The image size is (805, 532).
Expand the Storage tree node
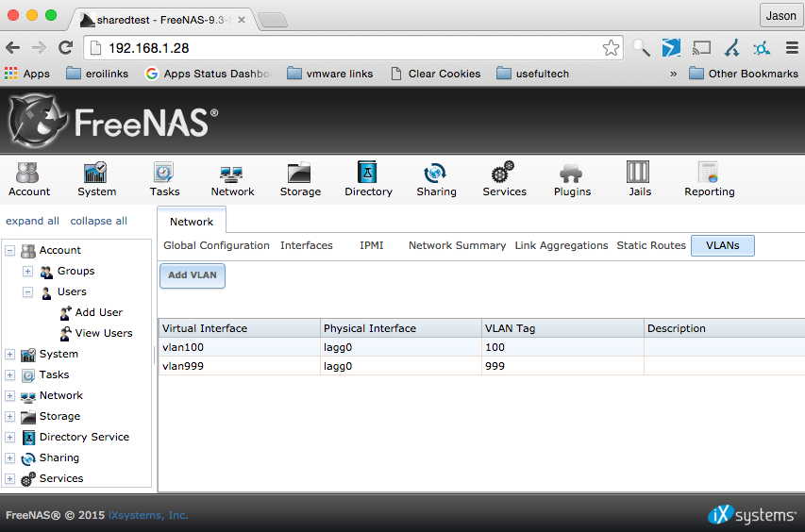(x=9, y=416)
